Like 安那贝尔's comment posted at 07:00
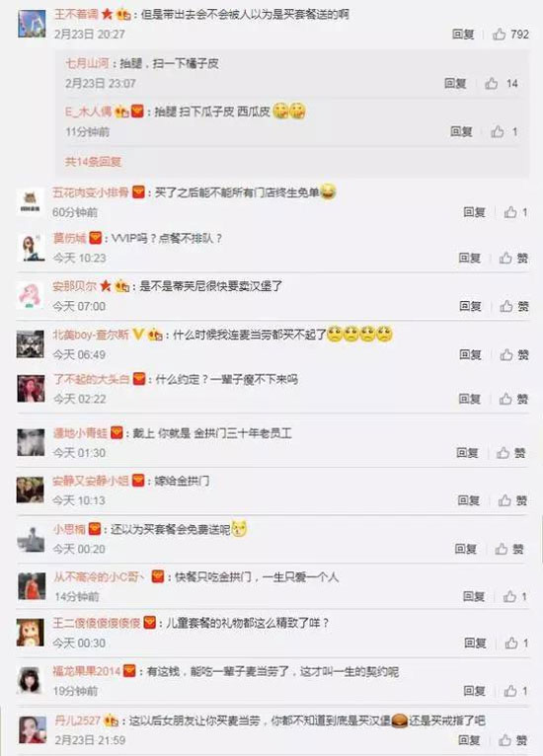 [513, 306]
